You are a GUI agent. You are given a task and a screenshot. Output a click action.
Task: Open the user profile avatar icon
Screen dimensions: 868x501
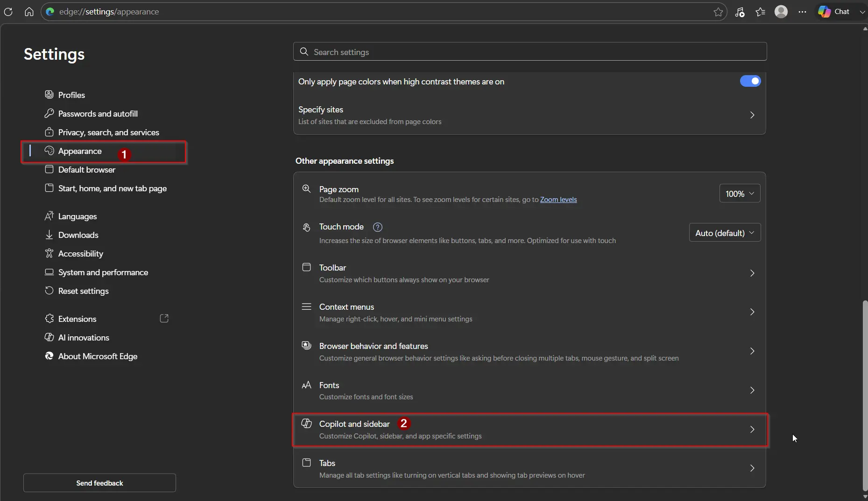(781, 12)
